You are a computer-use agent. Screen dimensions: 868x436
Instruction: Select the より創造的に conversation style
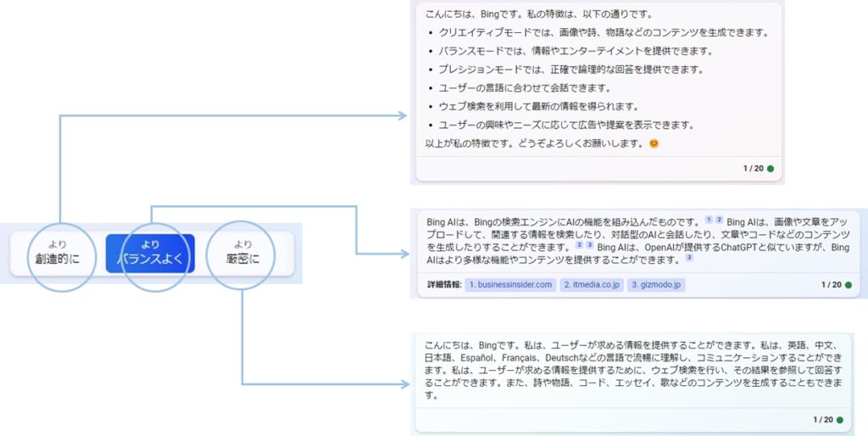point(58,253)
